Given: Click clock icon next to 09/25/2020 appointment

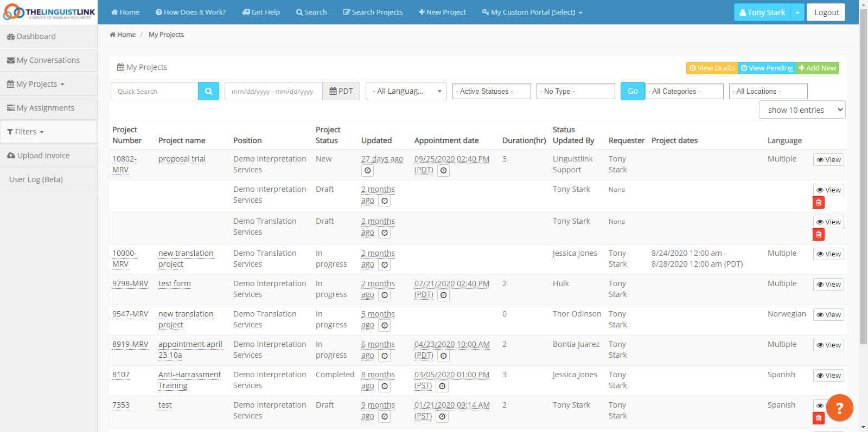Looking at the screenshot, I should (x=443, y=171).
